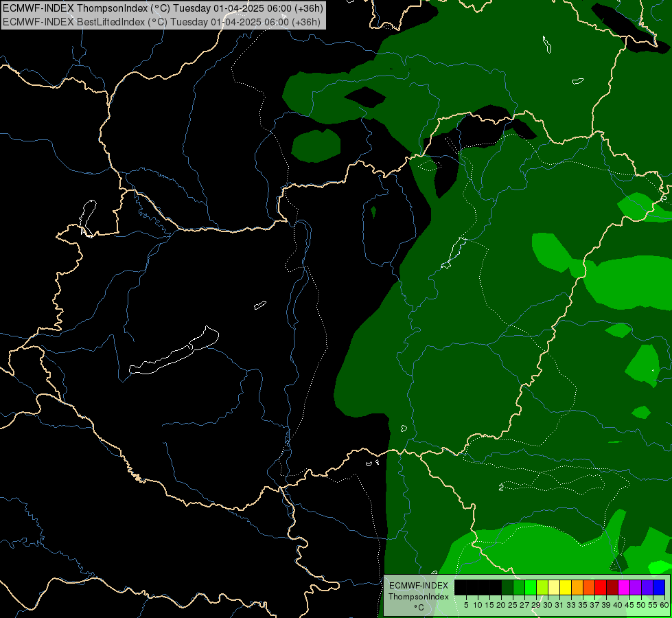The width and height of the screenshot is (672, 618).
Task: Click legend tick label 35
Action: (583, 605)
